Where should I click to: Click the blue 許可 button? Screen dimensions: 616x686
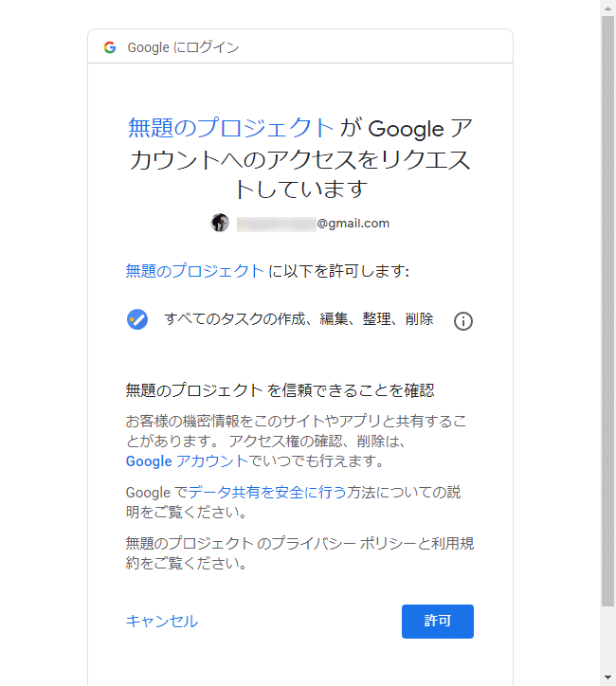tap(438, 622)
